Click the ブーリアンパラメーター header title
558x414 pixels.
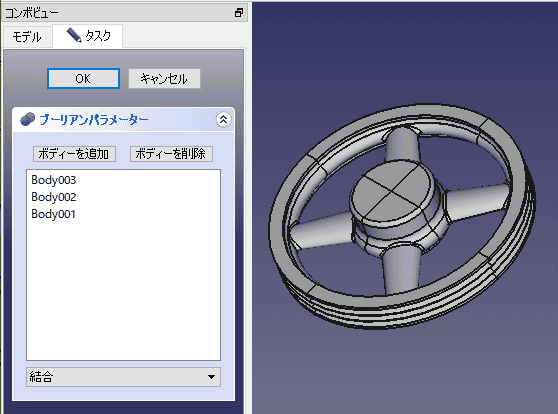[94, 120]
